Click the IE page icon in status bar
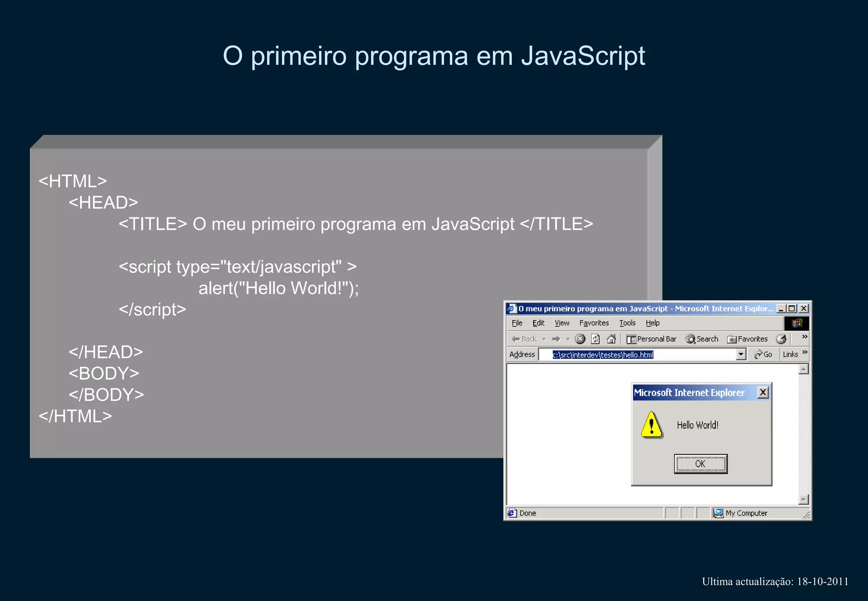The height and width of the screenshot is (601, 868). click(512, 513)
